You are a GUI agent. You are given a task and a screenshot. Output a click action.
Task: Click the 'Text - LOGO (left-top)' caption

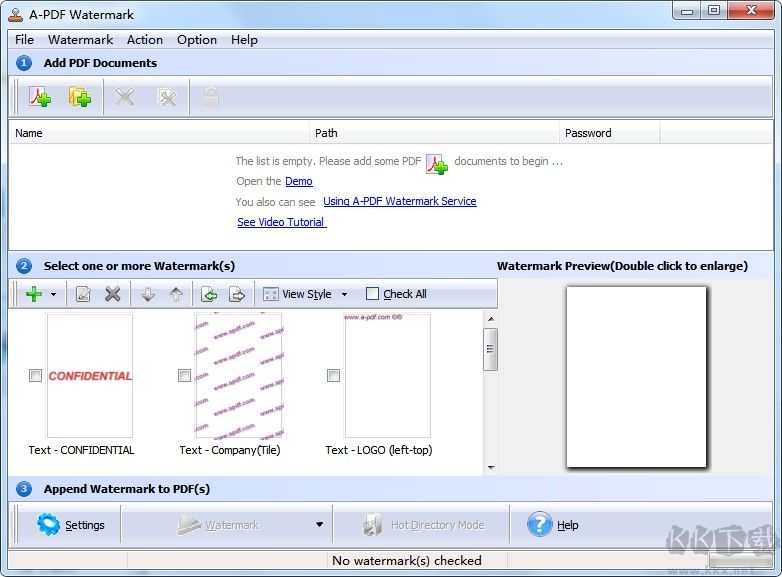point(379,450)
